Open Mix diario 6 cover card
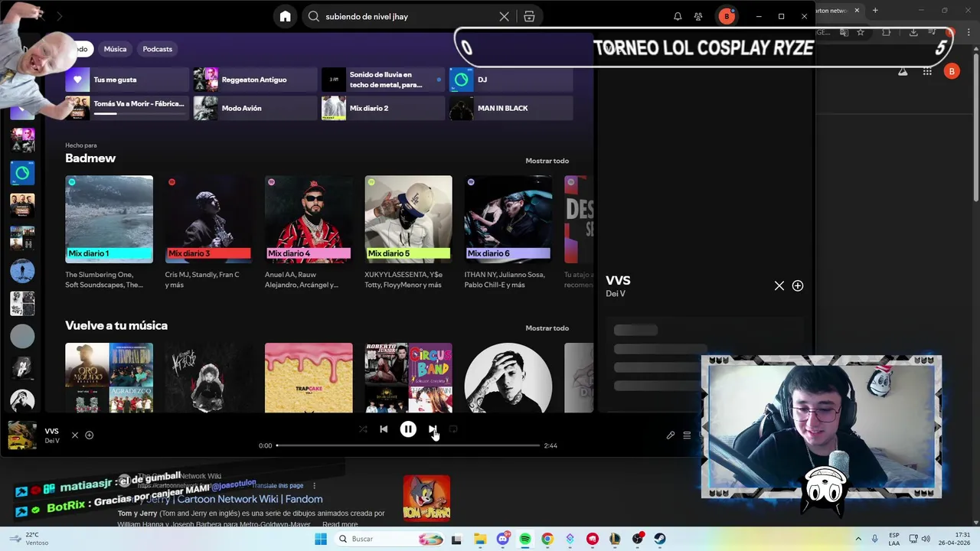Screen dimensions: 980x551 click(508, 220)
